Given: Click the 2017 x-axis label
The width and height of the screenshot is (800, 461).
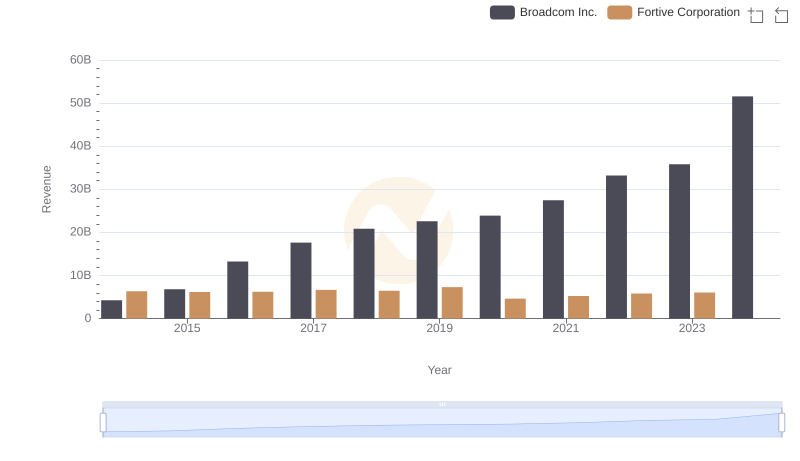Looking at the screenshot, I should (x=313, y=328).
